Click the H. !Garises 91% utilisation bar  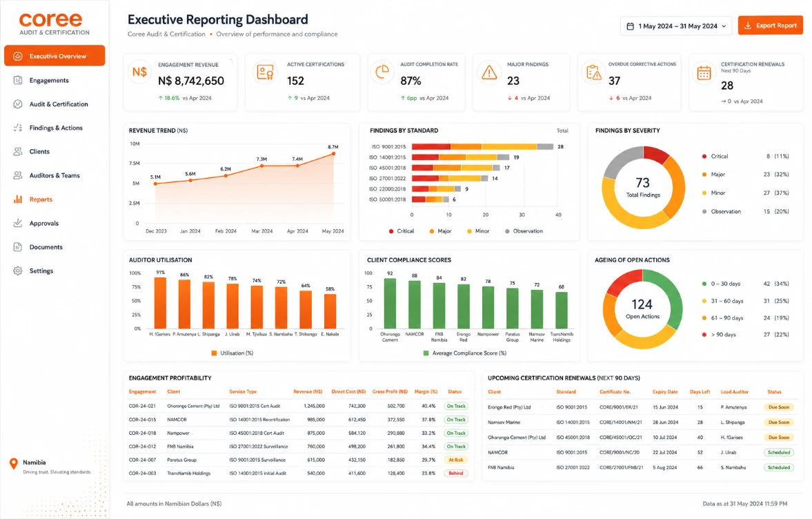coord(161,303)
